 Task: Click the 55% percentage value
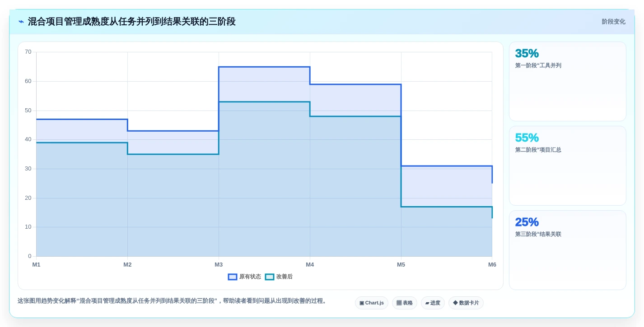(527, 138)
